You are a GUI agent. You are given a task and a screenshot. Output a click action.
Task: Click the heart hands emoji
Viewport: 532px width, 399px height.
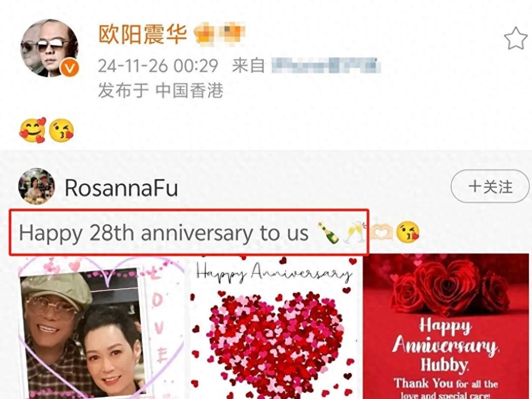coord(382,233)
